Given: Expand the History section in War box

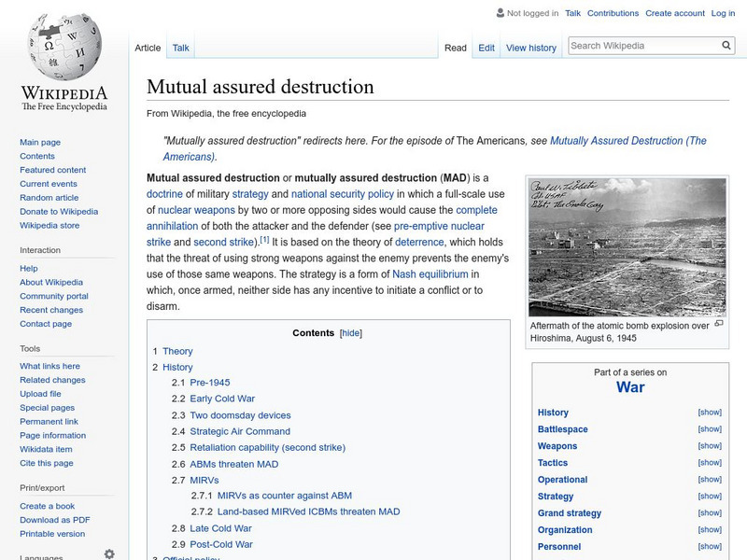Looking at the screenshot, I should [710, 413].
